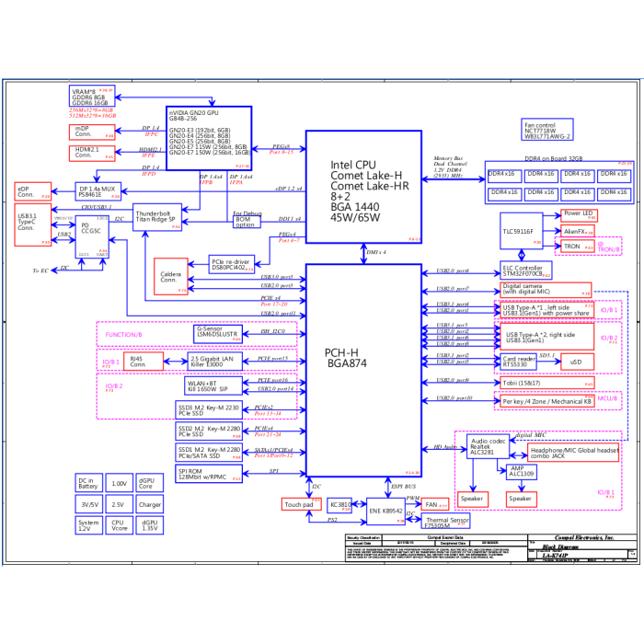Click the PCH-H BGA874 block
The image size is (644, 644).
pyautogui.click(x=363, y=370)
